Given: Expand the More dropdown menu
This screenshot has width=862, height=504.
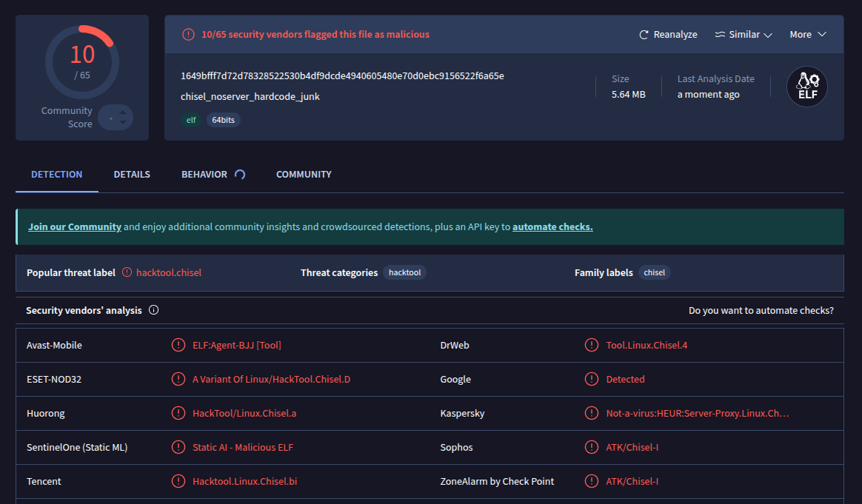Looking at the screenshot, I should [x=808, y=35].
